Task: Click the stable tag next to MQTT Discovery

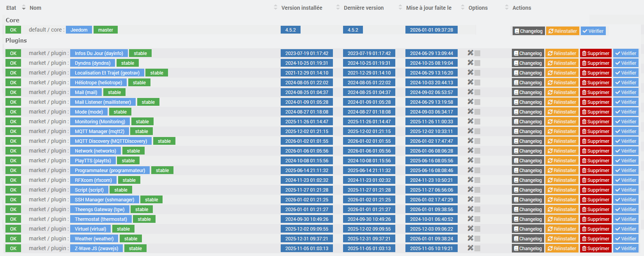Action: 164,141
